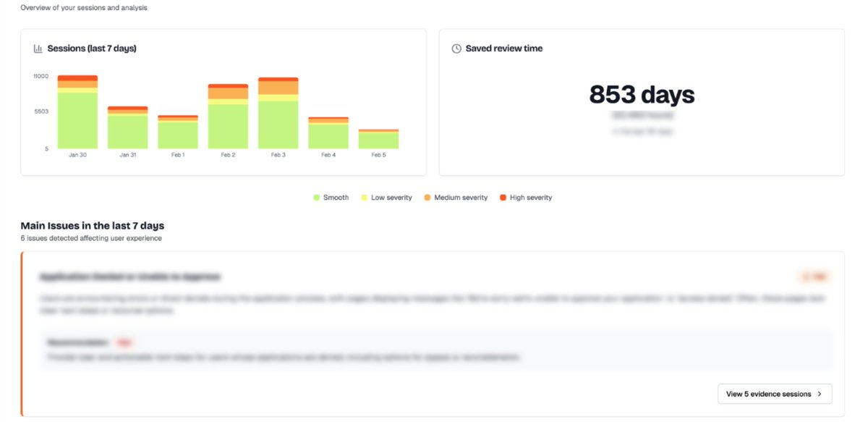868x422 pixels.
Task: Click Saved review time heading
Action: tap(504, 48)
